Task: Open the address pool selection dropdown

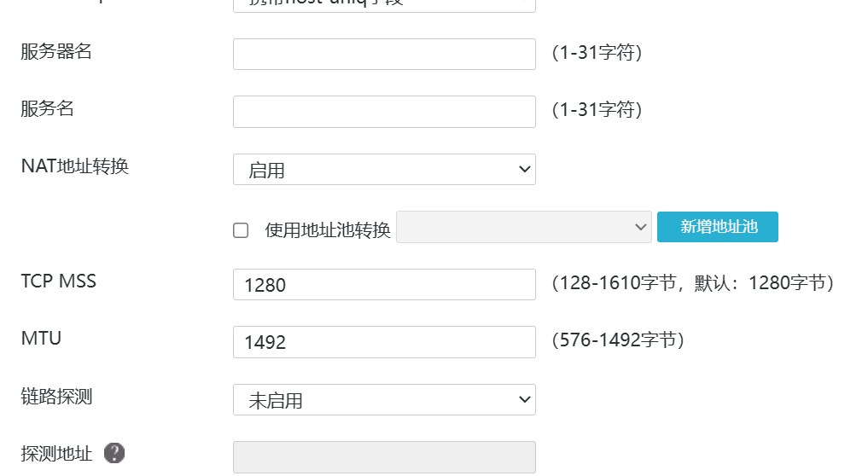Action: pyautogui.click(x=523, y=228)
